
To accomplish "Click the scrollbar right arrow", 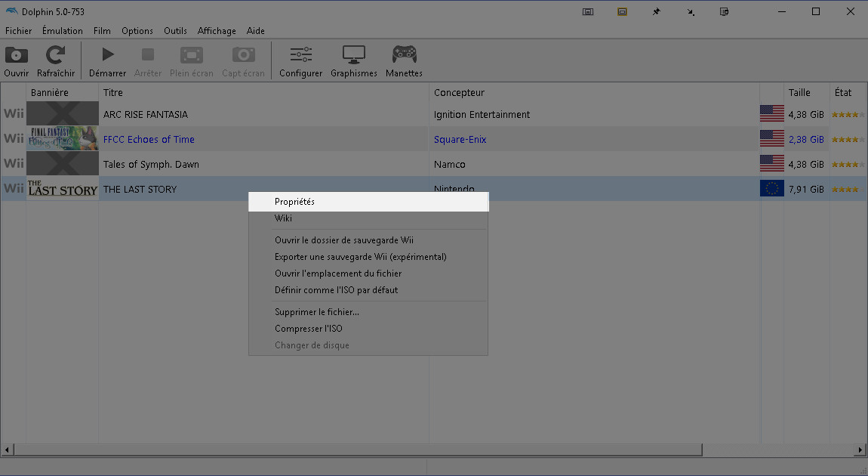I will point(860,450).
